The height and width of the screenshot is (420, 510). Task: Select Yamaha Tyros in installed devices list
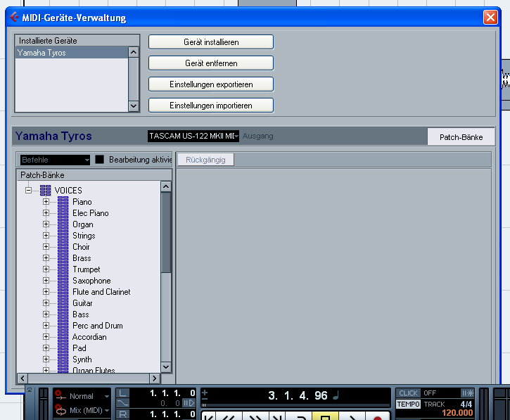pos(72,53)
